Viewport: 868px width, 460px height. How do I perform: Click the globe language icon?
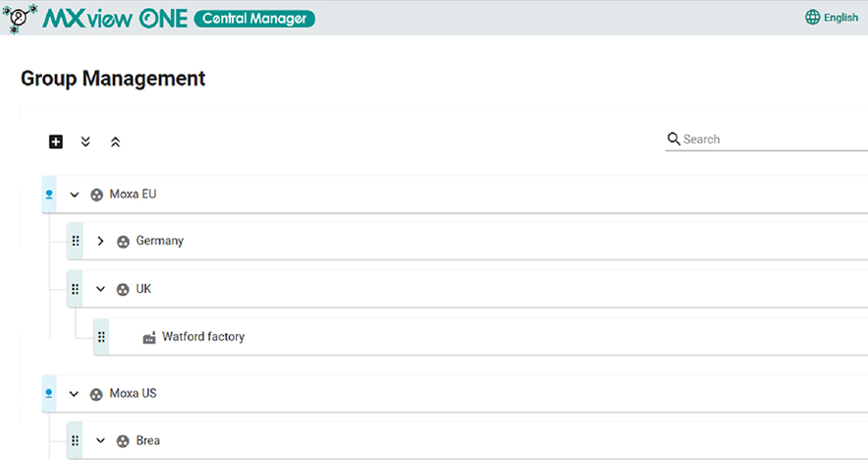[x=812, y=17]
